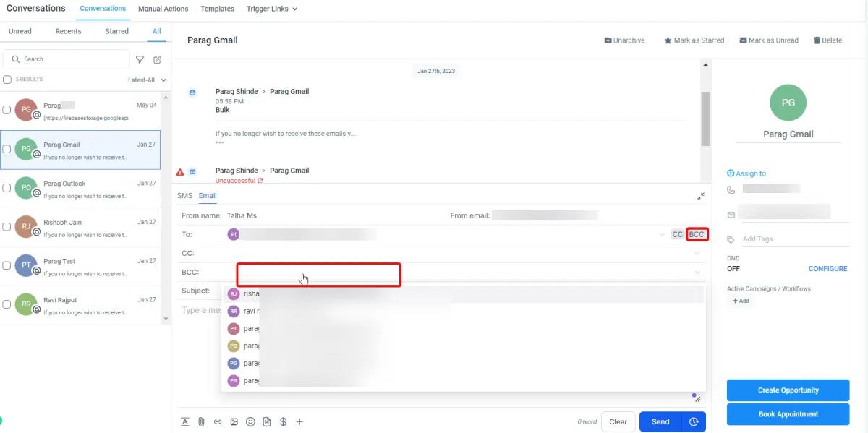Mark conversation as Unread
868x433 pixels.
click(x=769, y=40)
